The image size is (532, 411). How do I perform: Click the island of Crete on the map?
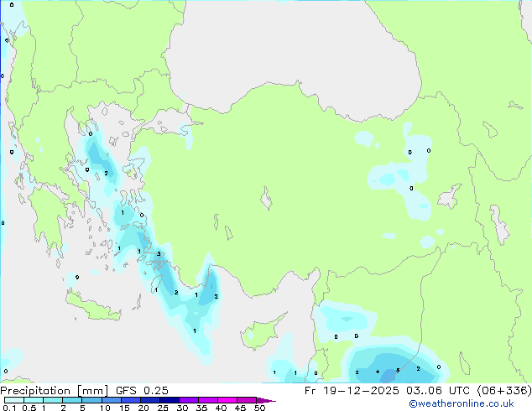[x=93, y=306]
